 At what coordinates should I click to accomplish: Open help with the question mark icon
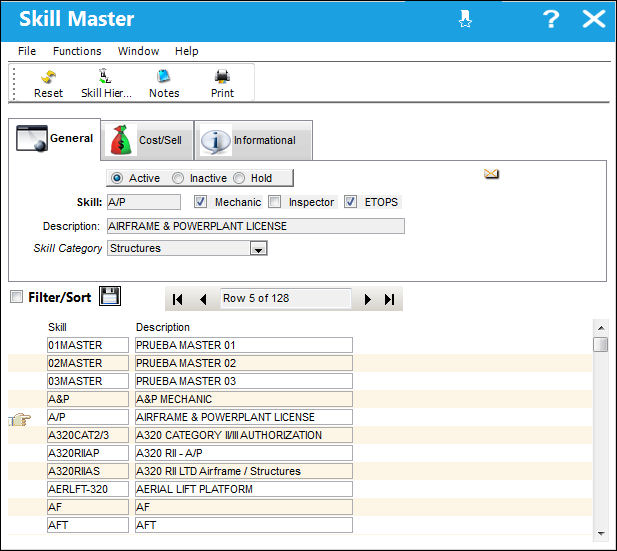pyautogui.click(x=550, y=19)
